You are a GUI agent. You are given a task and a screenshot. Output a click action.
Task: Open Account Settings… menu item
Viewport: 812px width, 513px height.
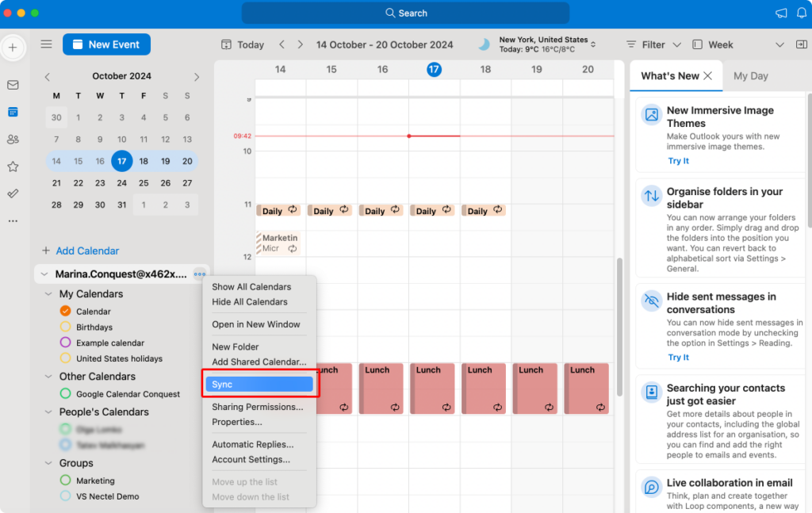tap(251, 460)
